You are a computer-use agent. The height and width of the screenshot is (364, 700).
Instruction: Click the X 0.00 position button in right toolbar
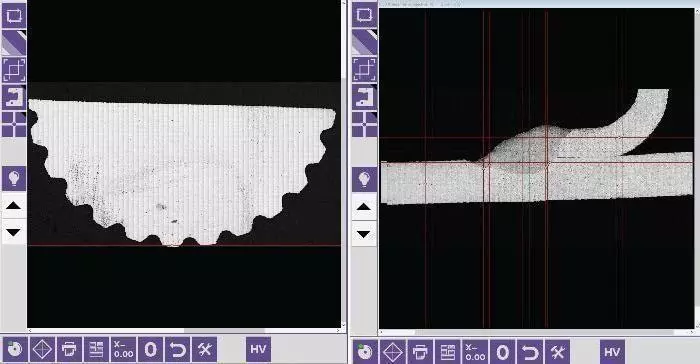point(475,352)
